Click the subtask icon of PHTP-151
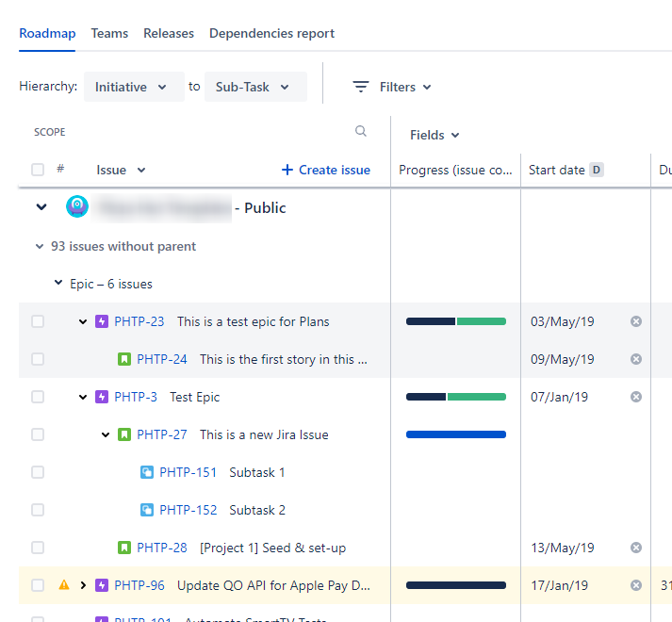The image size is (672, 622). point(147,472)
